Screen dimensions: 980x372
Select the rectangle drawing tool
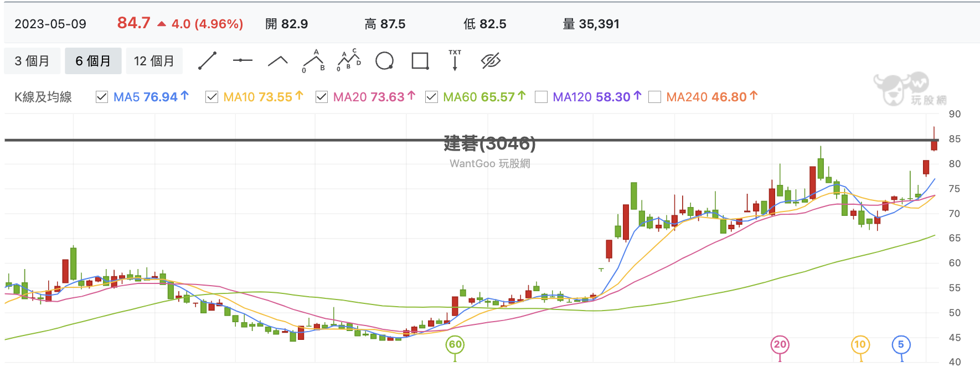pos(420,61)
